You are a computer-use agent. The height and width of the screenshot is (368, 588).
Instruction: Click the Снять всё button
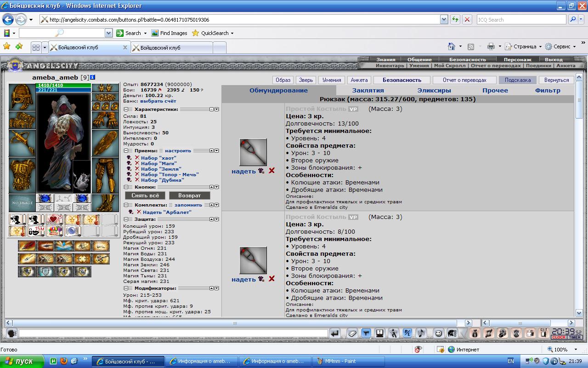pyautogui.click(x=145, y=195)
